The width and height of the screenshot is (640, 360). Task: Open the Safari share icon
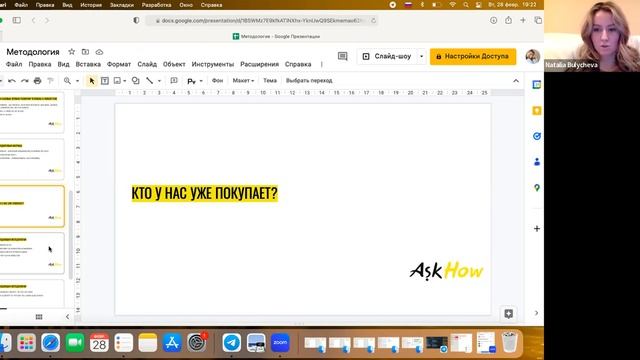508,20
